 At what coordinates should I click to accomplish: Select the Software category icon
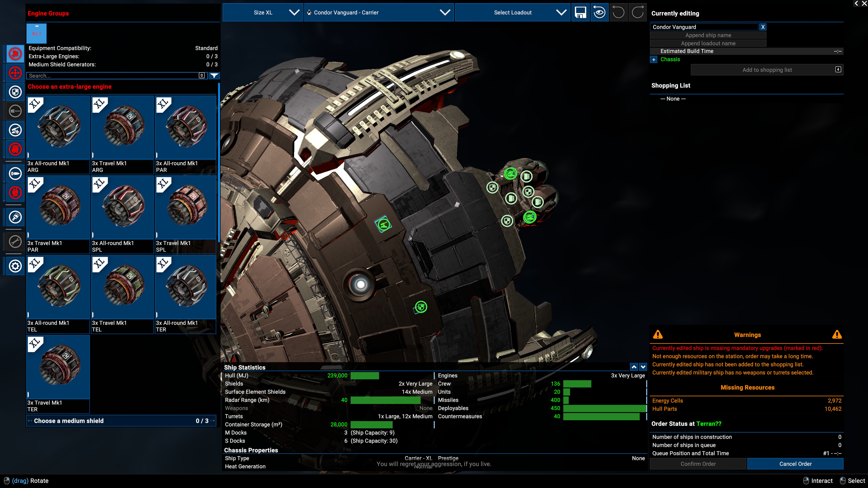click(15, 149)
